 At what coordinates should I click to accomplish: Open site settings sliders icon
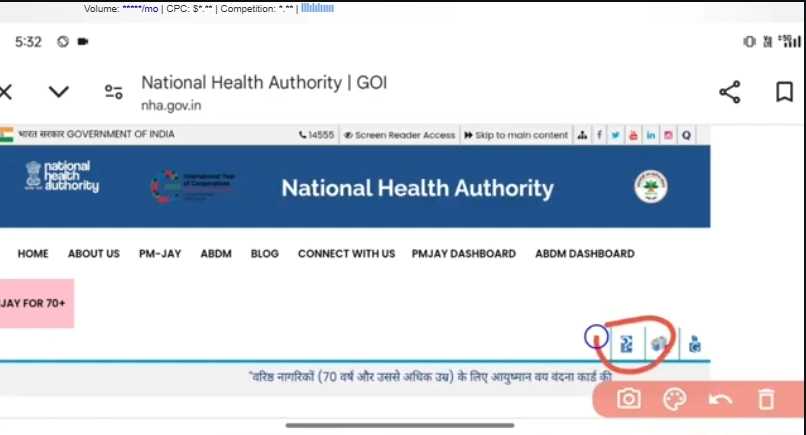point(114,92)
